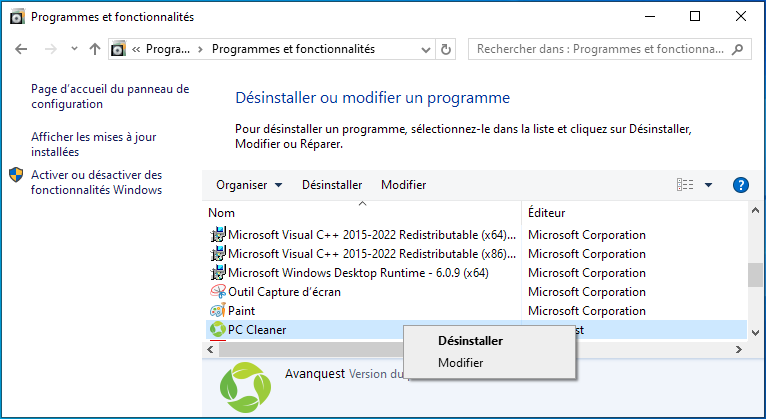Open Activer ou désactiver des fonctionnalités Windows

tap(96, 182)
